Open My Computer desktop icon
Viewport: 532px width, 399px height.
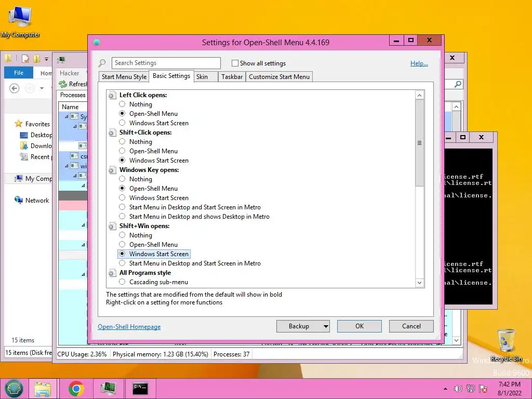20,22
